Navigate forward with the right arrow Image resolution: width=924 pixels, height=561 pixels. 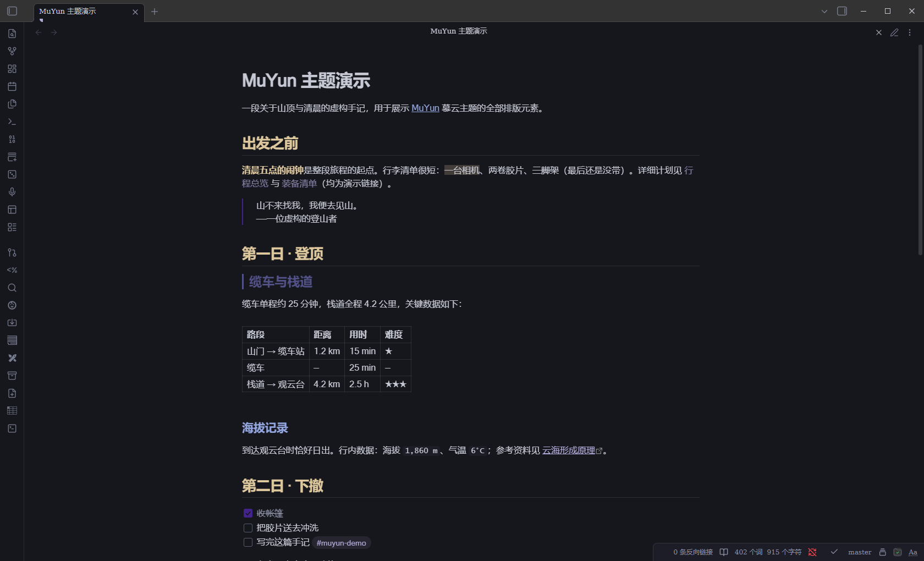(54, 32)
